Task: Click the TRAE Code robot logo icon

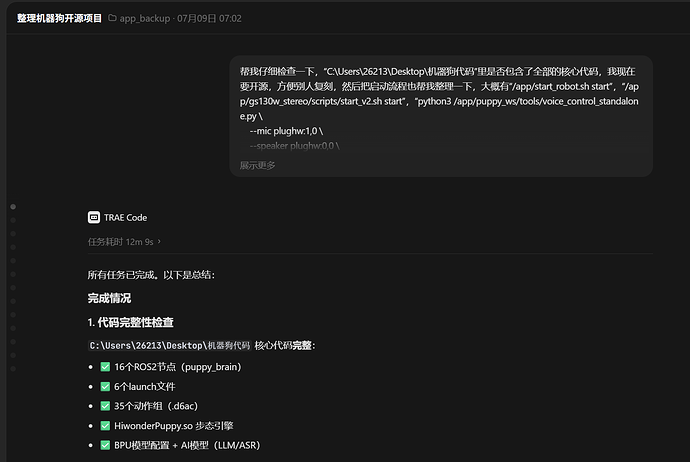Action: pyautogui.click(x=94, y=217)
